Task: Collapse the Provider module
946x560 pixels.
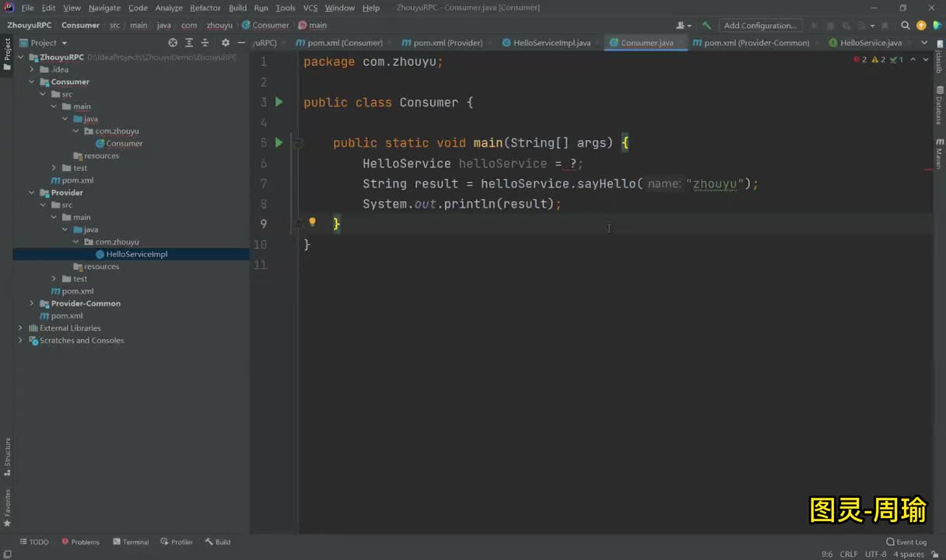Action: (x=32, y=193)
